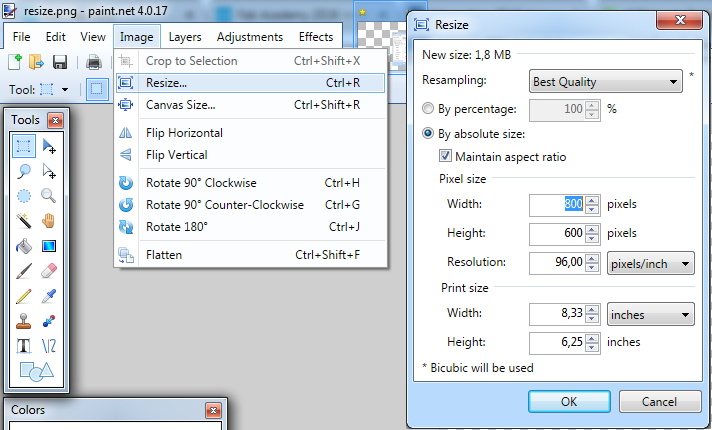Close the Tools panel
Image resolution: width=712 pixels, height=430 pixels.
(x=55, y=120)
